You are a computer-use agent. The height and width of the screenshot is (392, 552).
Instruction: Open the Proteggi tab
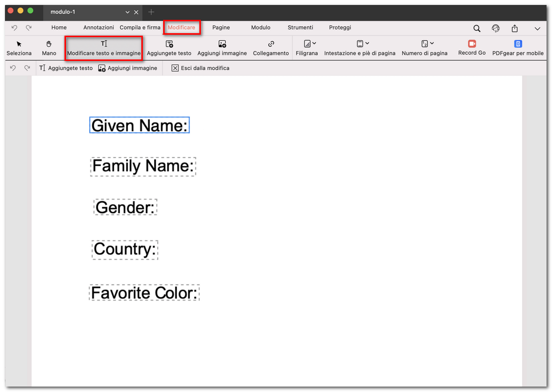click(x=340, y=28)
